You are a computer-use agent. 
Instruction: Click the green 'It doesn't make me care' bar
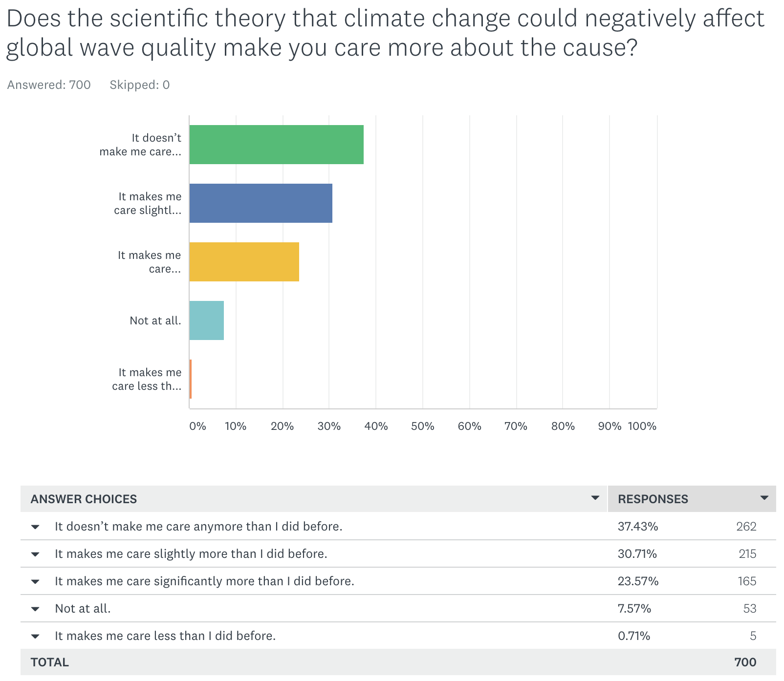276,145
